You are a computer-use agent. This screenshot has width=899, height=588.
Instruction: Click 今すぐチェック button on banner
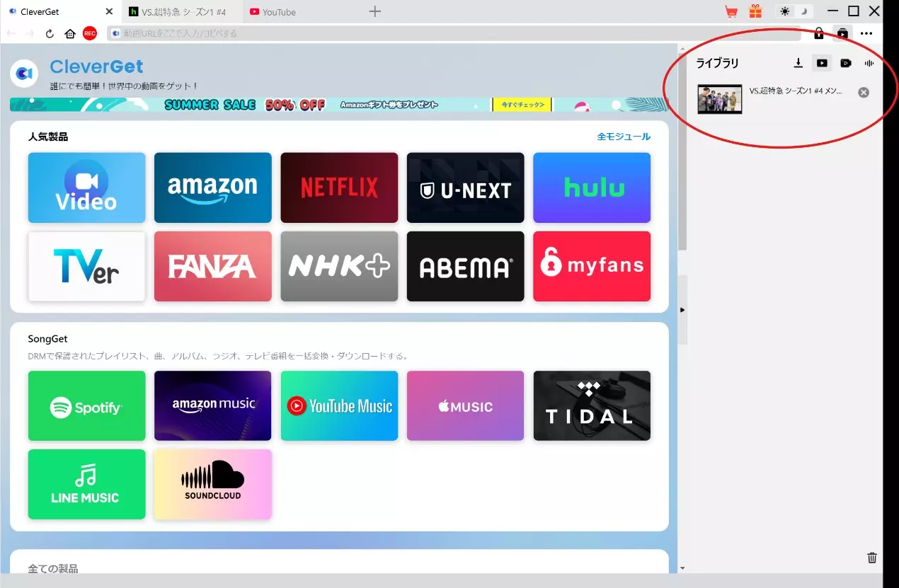522,105
